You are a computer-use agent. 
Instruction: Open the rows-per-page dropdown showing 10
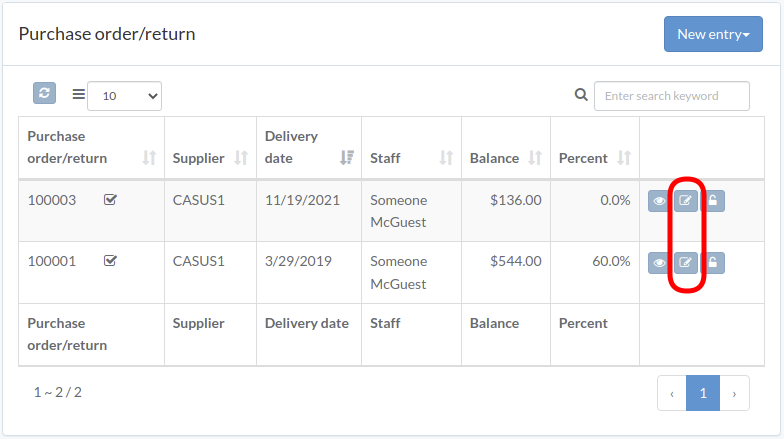click(124, 96)
